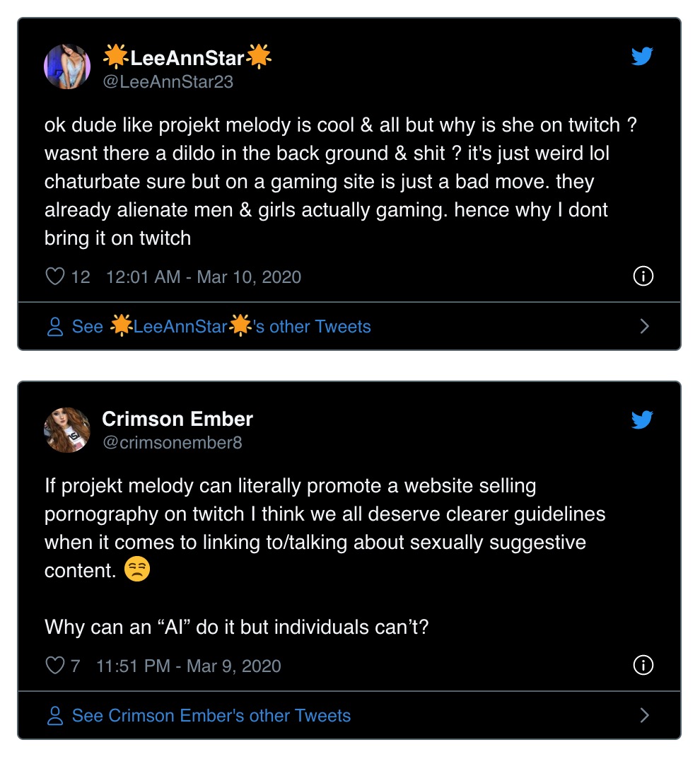Click the Twitter bird icon on Crimson Ember's tweet
The width and height of the screenshot is (700, 764).
[642, 420]
